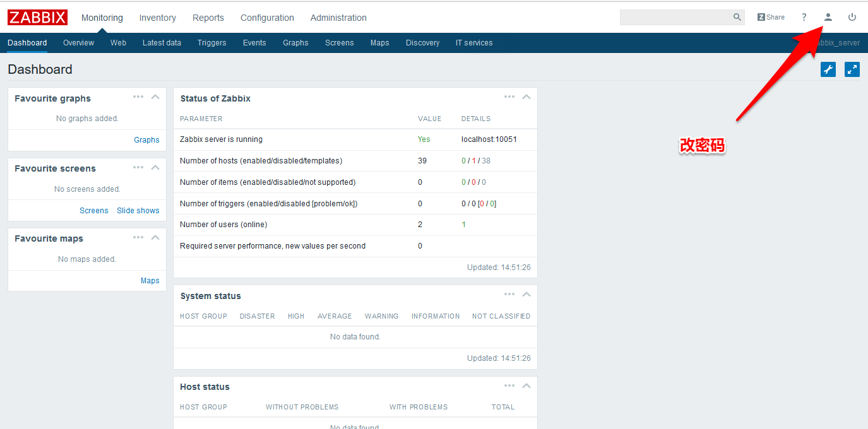Image resolution: width=868 pixels, height=429 pixels.
Task: Open the Favourite screens widget menu dots
Action: point(138,167)
